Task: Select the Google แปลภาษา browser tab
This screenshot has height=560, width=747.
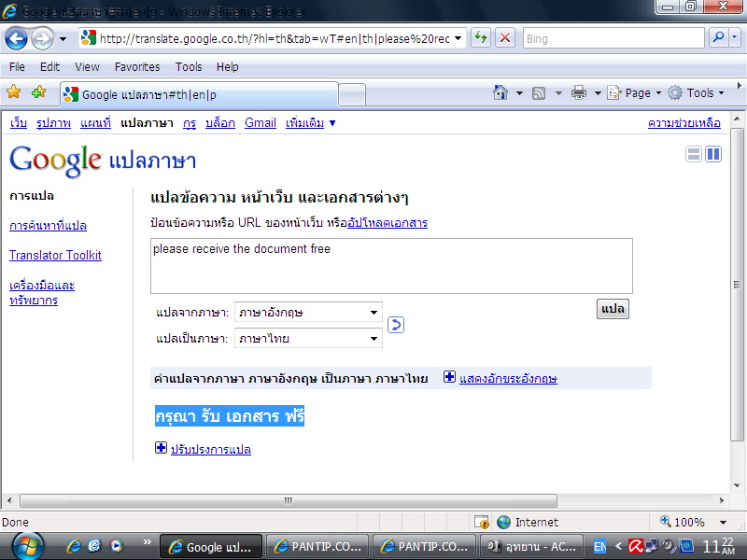Action: click(x=200, y=94)
